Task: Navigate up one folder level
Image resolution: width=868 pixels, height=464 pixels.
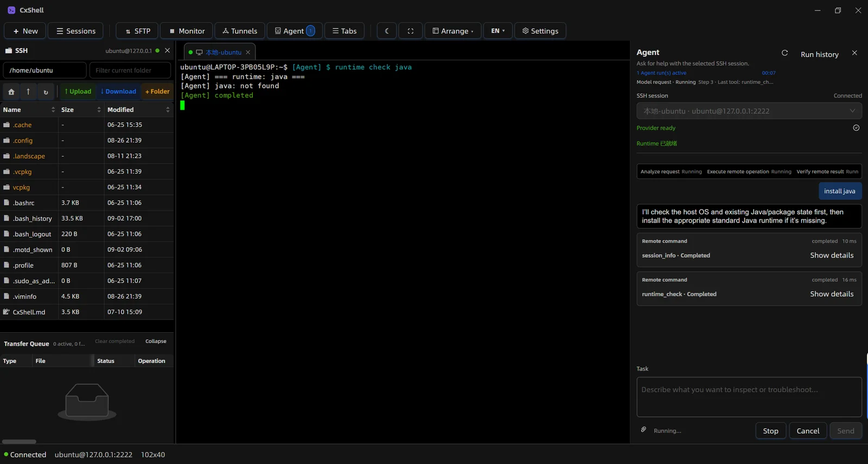Action: click(x=28, y=92)
